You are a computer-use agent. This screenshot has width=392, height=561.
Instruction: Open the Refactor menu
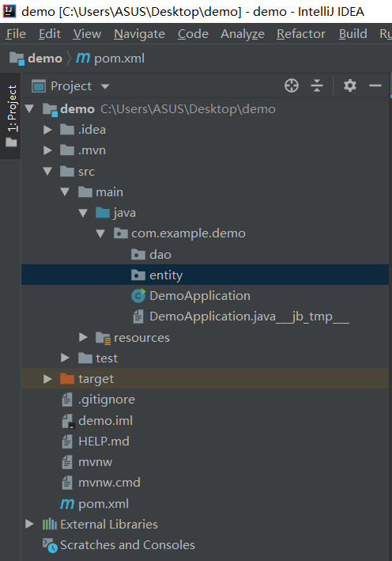[301, 34]
